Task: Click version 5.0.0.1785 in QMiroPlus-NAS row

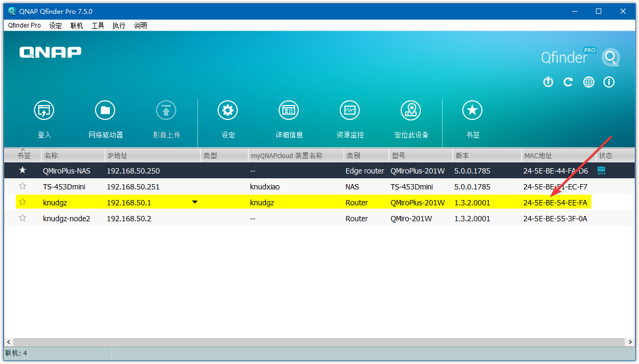Action: click(472, 171)
